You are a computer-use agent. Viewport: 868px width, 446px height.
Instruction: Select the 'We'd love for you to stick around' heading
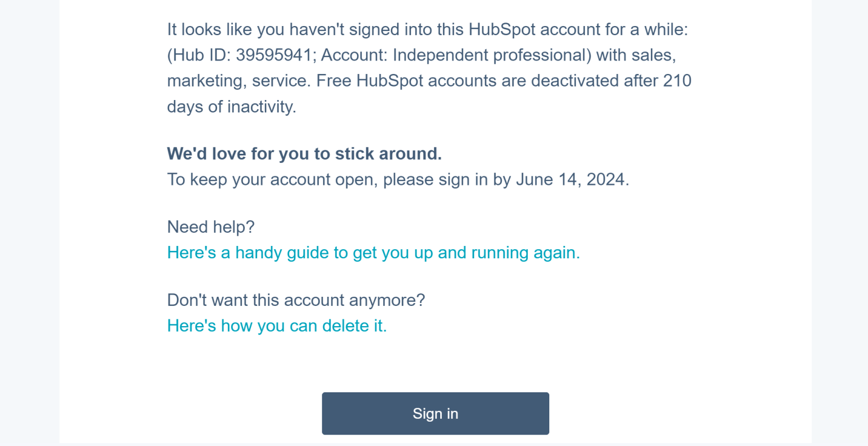point(304,153)
